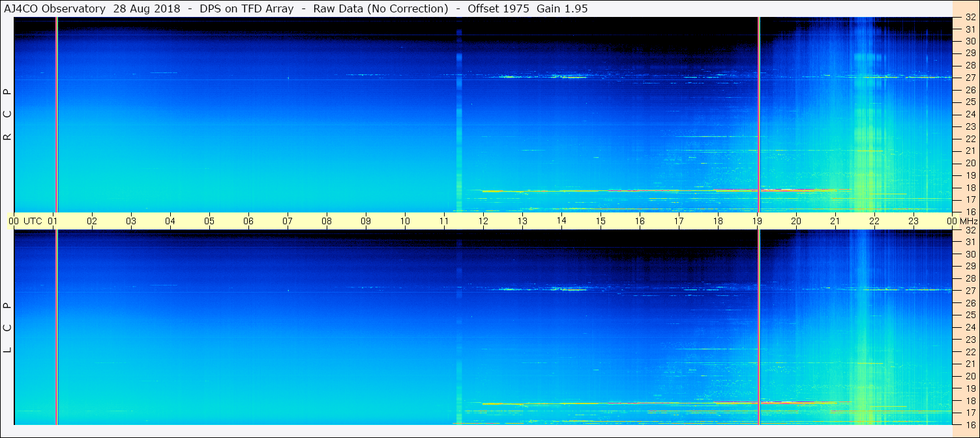Viewport: 980px width, 438px height.
Task: Click hour label "10" on the time axis
Action: (x=405, y=221)
